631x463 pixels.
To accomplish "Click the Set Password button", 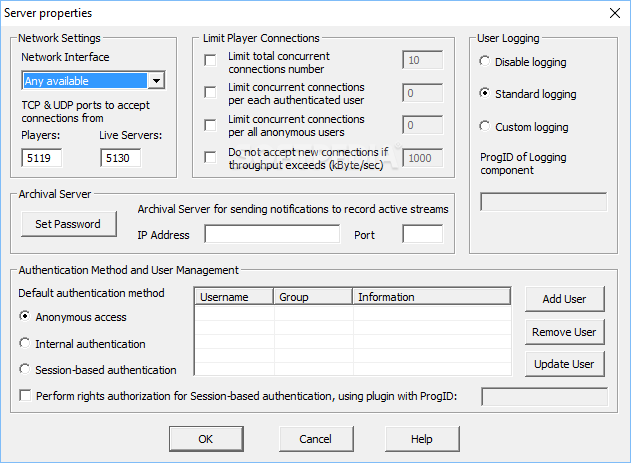I will [x=68, y=224].
